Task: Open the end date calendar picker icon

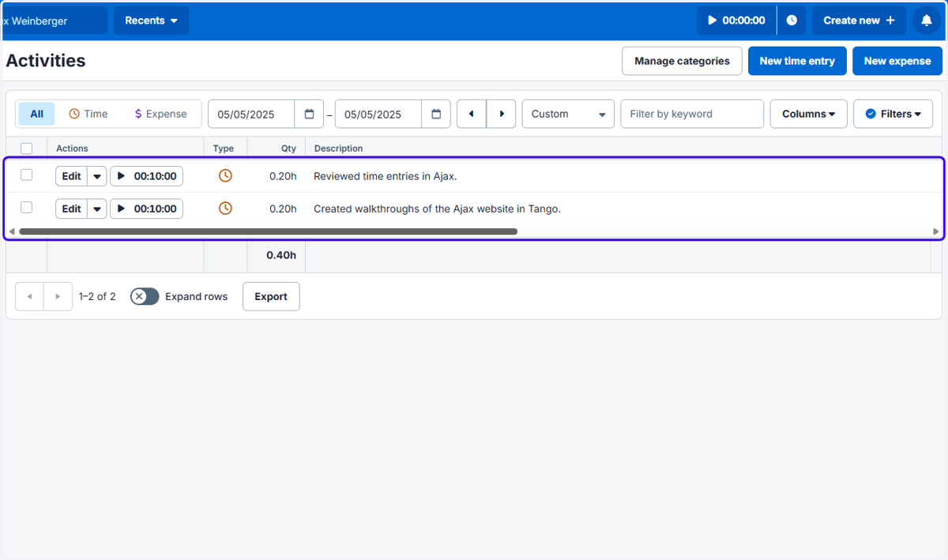Action: [436, 114]
